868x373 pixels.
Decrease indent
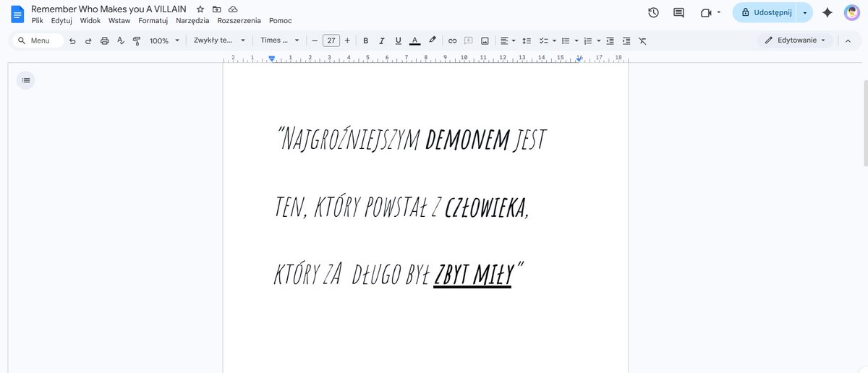(610, 40)
